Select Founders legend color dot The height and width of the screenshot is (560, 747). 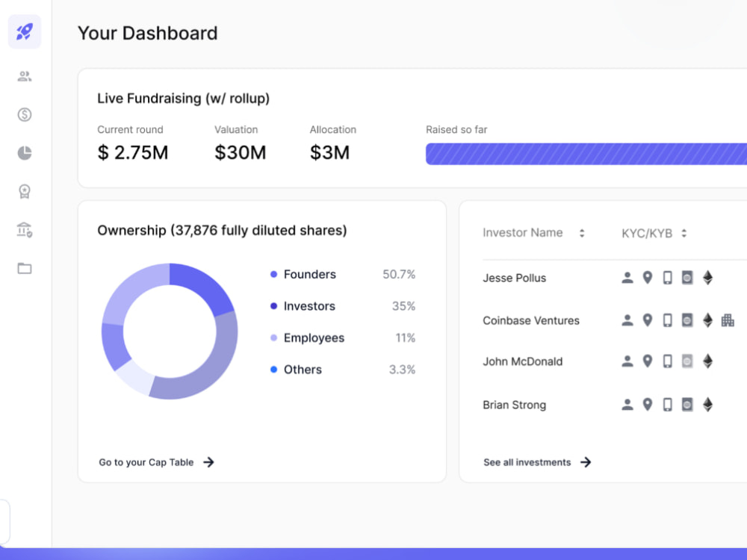(x=273, y=274)
